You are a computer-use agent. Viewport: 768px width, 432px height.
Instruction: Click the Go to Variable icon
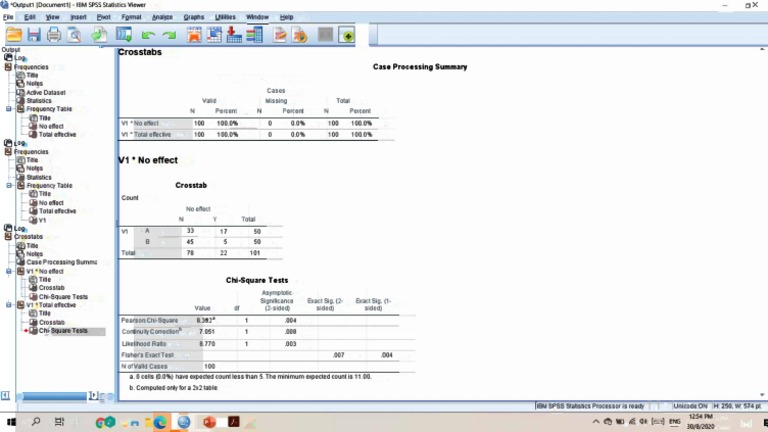click(234, 35)
